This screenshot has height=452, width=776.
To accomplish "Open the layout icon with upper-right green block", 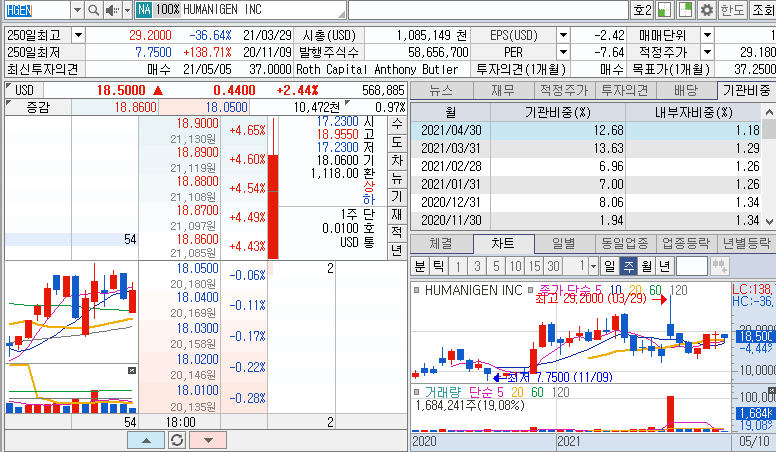I will tap(686, 10).
